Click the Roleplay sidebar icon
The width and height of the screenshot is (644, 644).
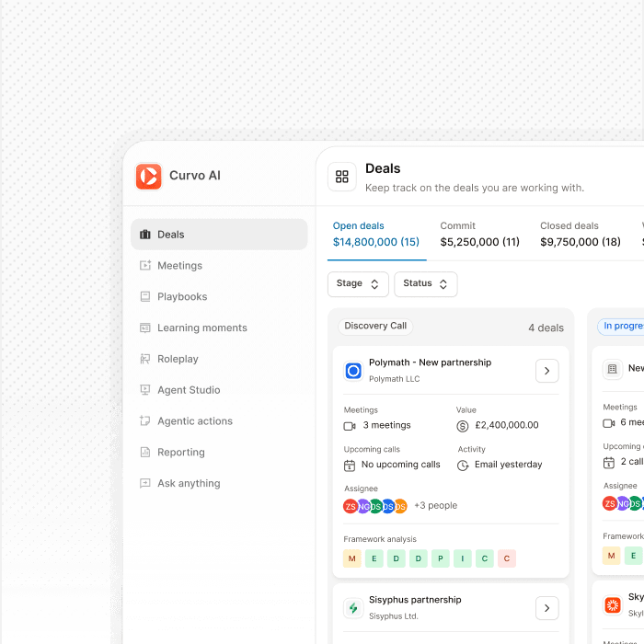click(x=145, y=359)
